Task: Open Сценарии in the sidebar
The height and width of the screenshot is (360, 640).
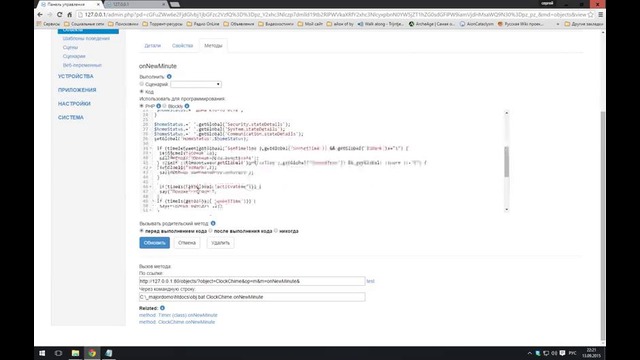Action: 74,56
